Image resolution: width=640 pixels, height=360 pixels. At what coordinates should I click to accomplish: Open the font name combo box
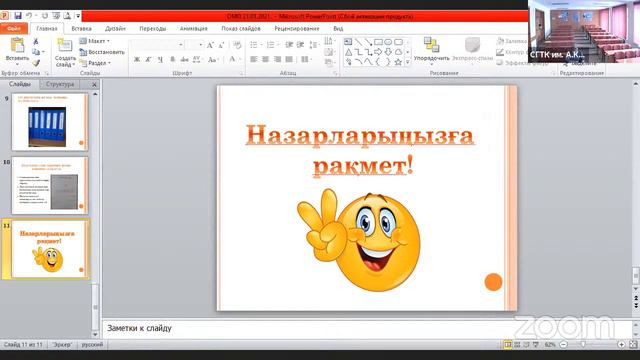click(157, 45)
